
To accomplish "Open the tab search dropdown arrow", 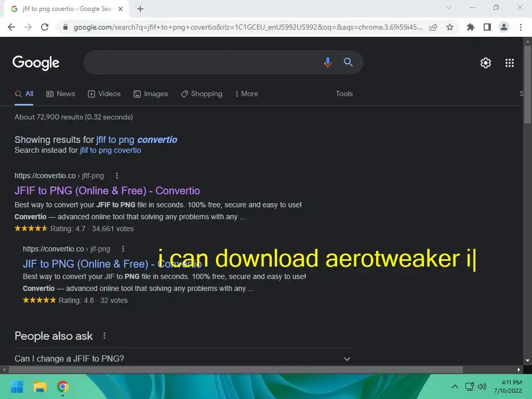I will point(448,7).
